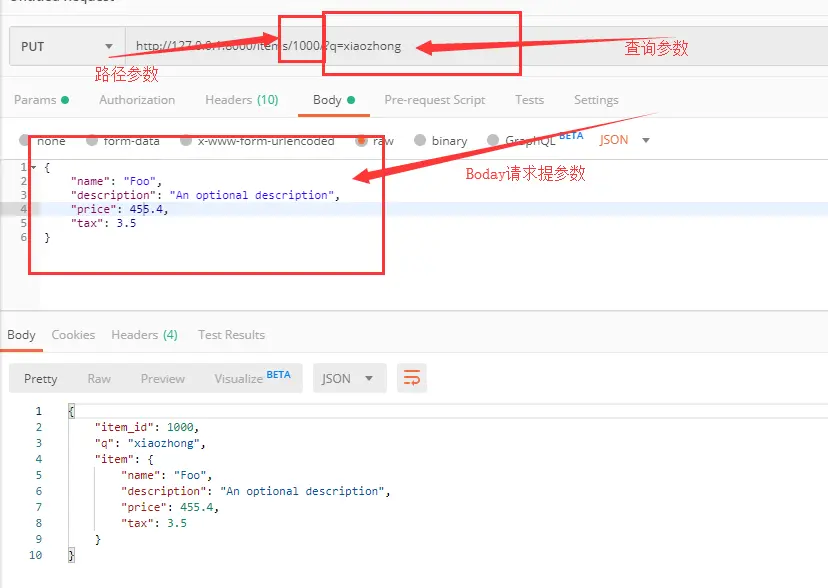This screenshot has height=588, width=828.
Task: Open the PUT method dropdown
Action: (67, 46)
